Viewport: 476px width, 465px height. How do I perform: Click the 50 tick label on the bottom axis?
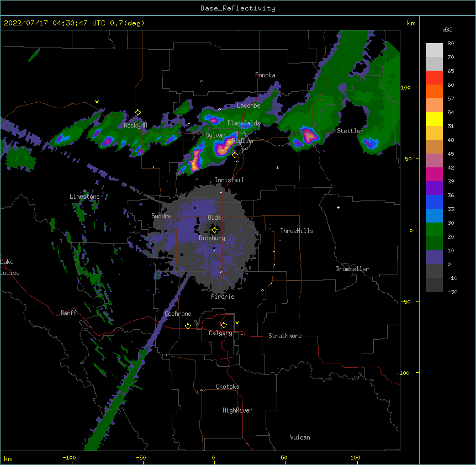click(284, 458)
